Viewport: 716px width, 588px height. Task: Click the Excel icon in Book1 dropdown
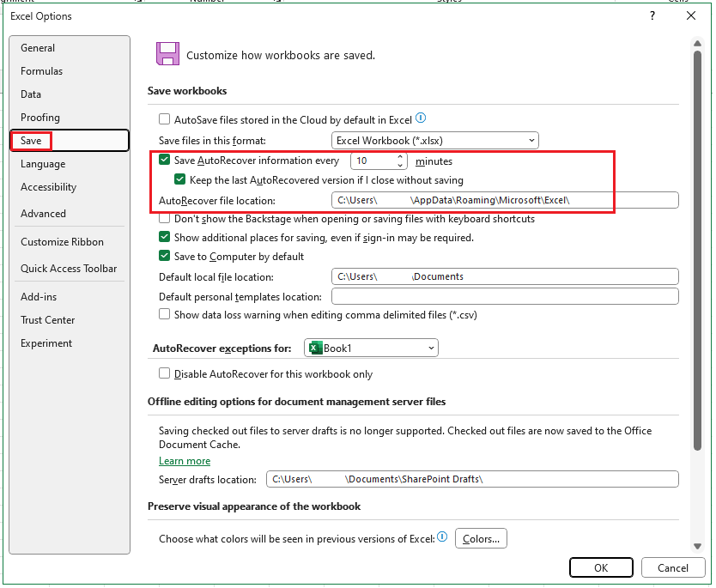coord(315,349)
